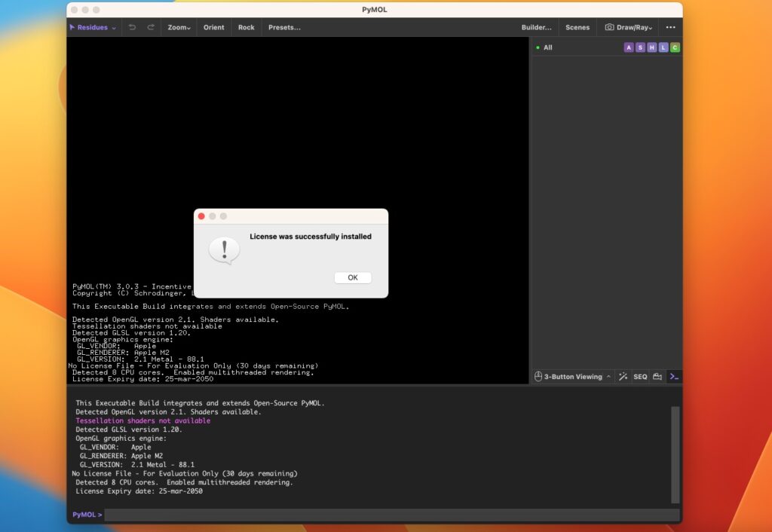Toggle the SEQ sequence viewer
Image resolution: width=772 pixels, height=532 pixels.
tap(640, 375)
